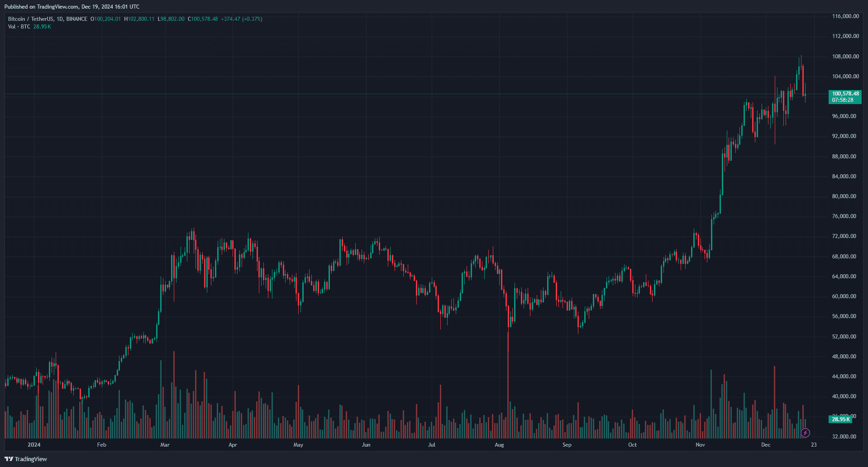Click the Aug label on time axis

[499, 445]
